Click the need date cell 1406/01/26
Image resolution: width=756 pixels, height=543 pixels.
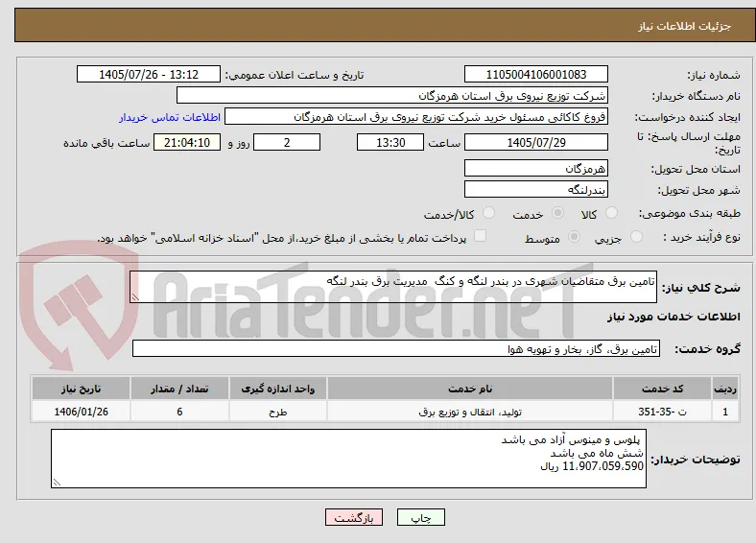click(81, 412)
